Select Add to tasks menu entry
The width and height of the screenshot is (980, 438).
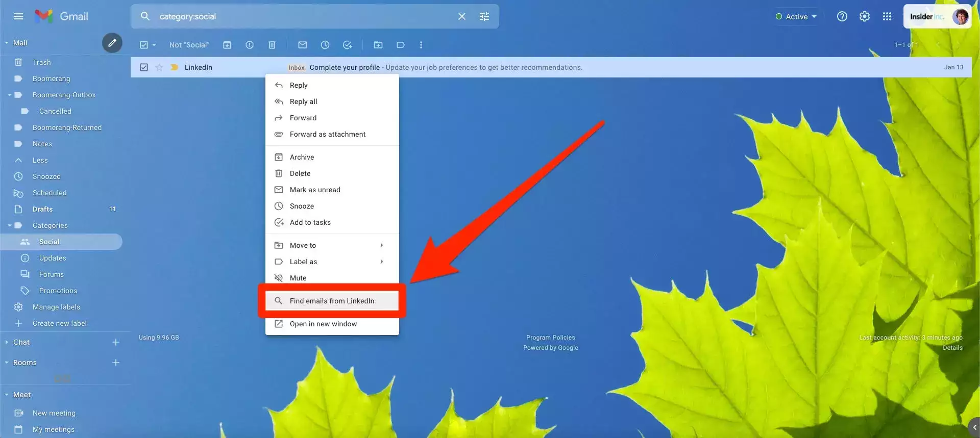332,222
